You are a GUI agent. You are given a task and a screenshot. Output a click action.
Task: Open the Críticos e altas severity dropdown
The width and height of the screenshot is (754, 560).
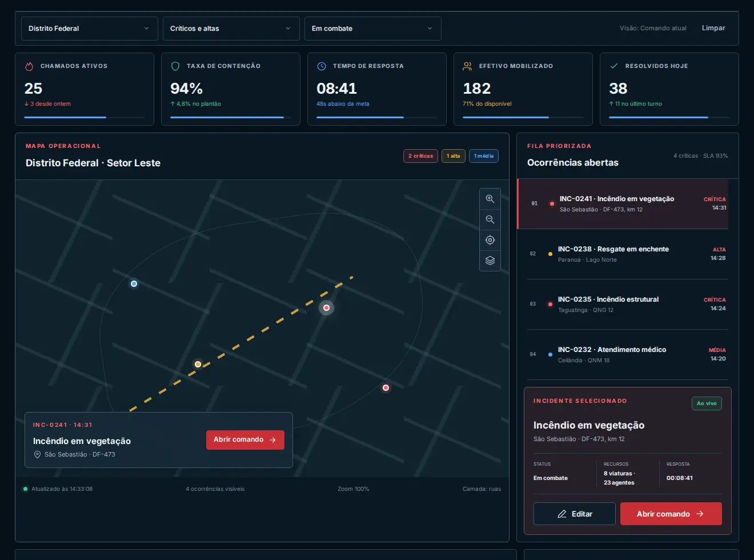pyautogui.click(x=231, y=29)
